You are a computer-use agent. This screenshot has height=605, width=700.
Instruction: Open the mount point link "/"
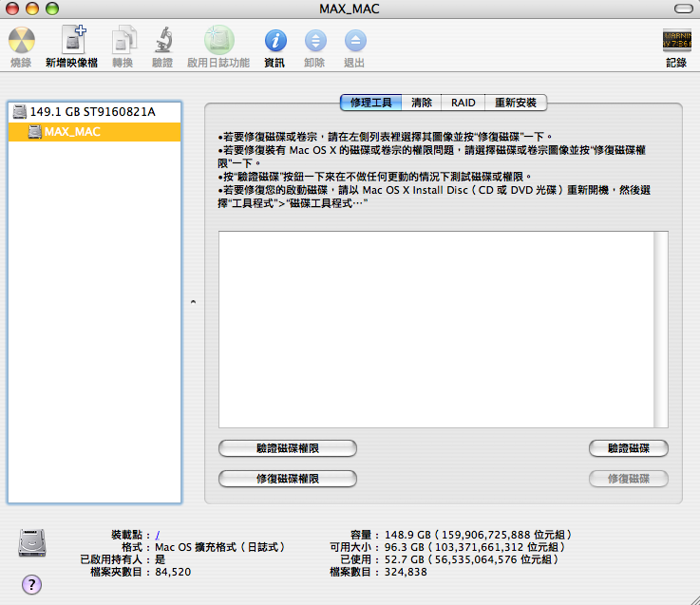click(x=157, y=535)
